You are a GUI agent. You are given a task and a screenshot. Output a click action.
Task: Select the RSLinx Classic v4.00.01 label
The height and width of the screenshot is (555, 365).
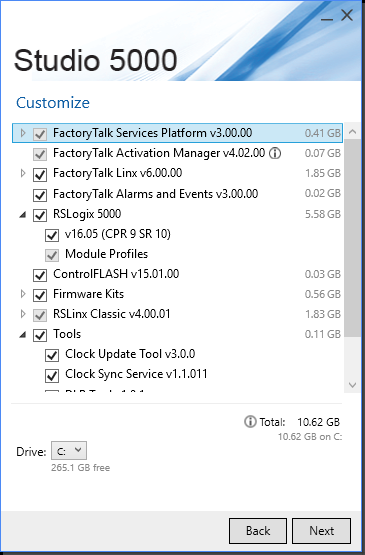click(112, 314)
